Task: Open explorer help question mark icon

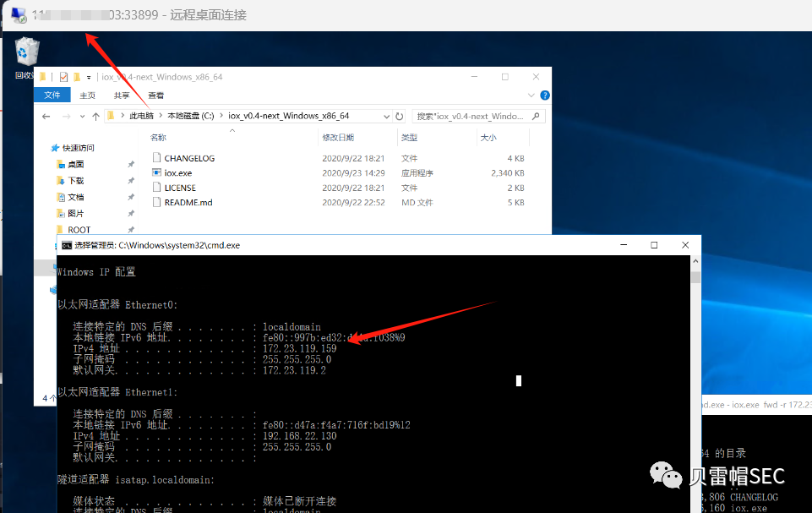Action: (x=544, y=96)
